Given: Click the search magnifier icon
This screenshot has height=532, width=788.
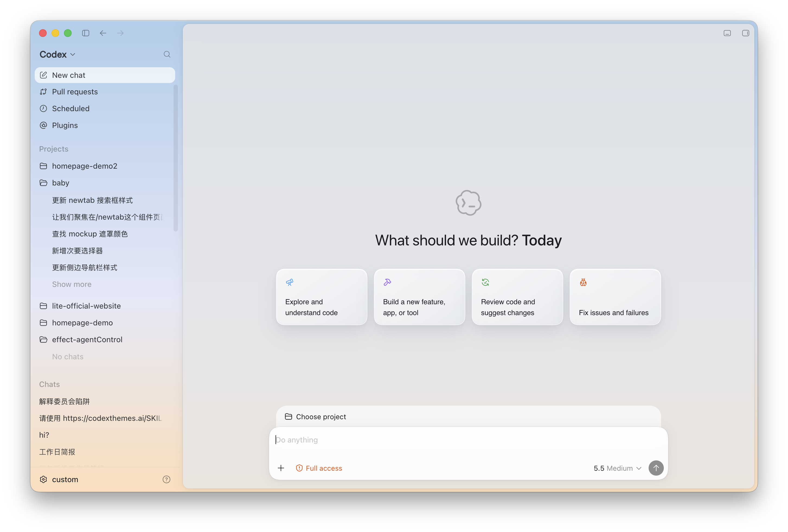Looking at the screenshot, I should 167,54.
